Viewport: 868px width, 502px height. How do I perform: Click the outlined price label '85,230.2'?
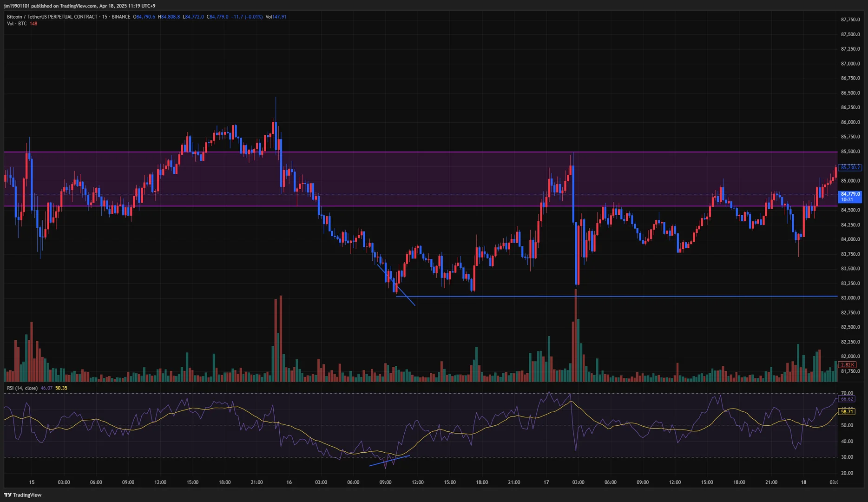pyautogui.click(x=850, y=167)
